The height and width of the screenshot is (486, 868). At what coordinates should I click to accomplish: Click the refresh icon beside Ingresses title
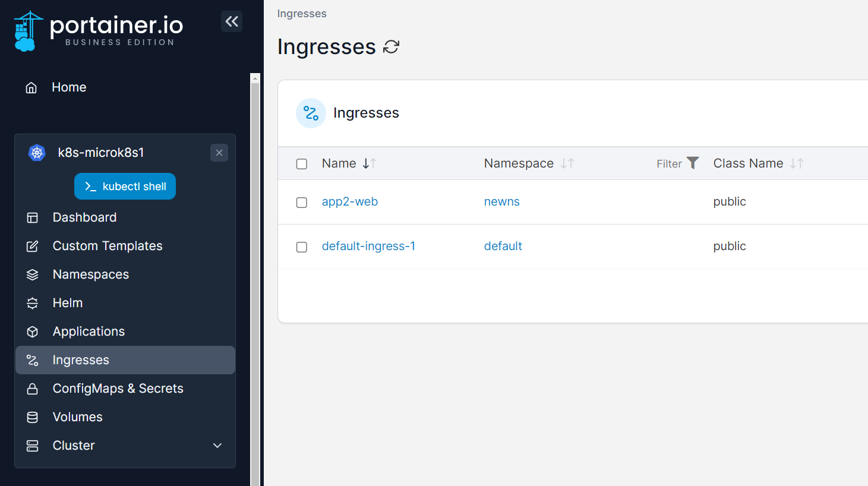pos(391,46)
